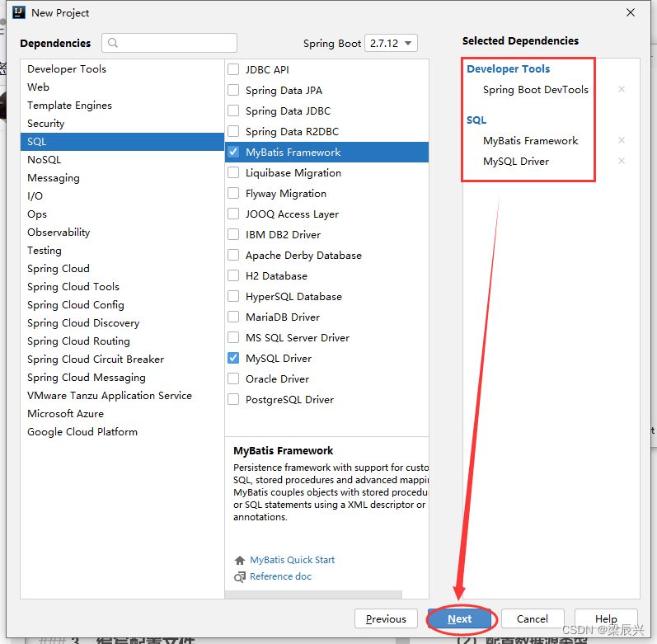
Task: Click the home icon beside MyBatis Quick Start
Action: click(x=240, y=560)
